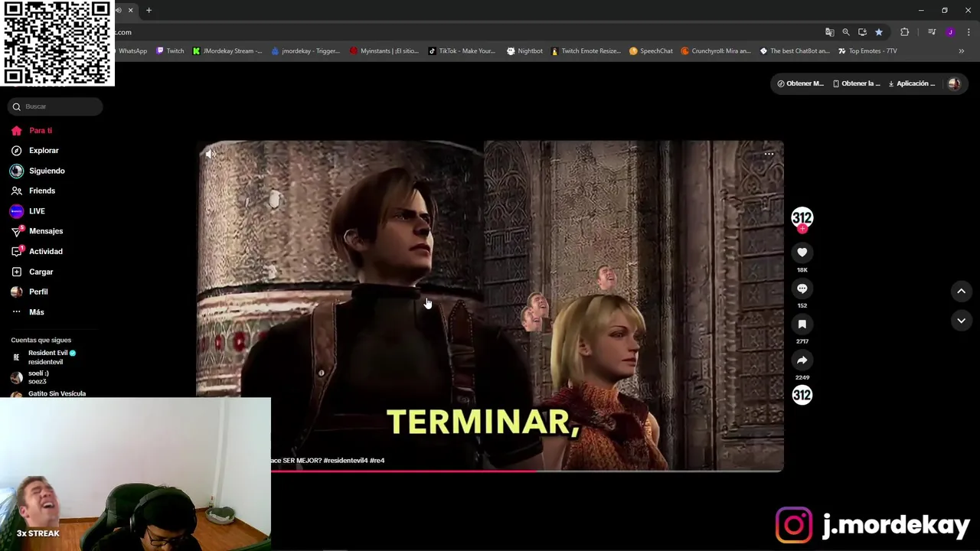Open the Friends section
Screen dimensions: 980x551
coord(34,191)
